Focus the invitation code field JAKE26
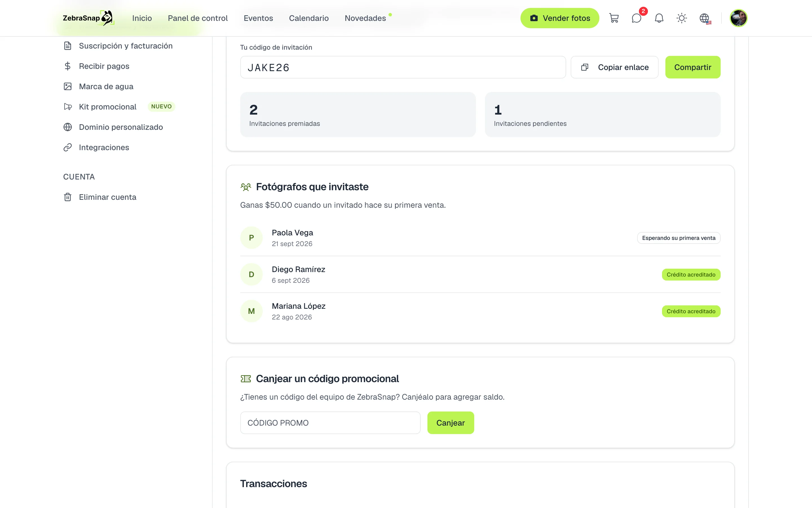 [x=403, y=67]
